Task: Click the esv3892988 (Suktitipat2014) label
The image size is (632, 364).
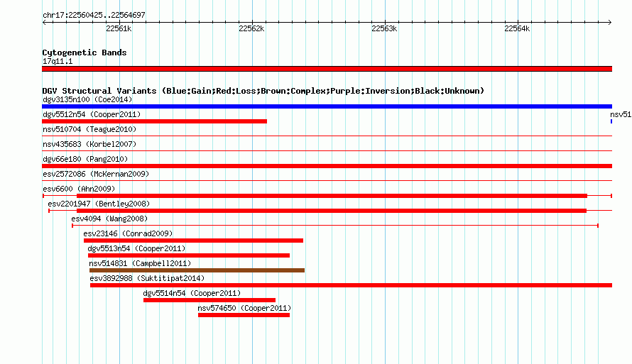Action: [x=147, y=278]
